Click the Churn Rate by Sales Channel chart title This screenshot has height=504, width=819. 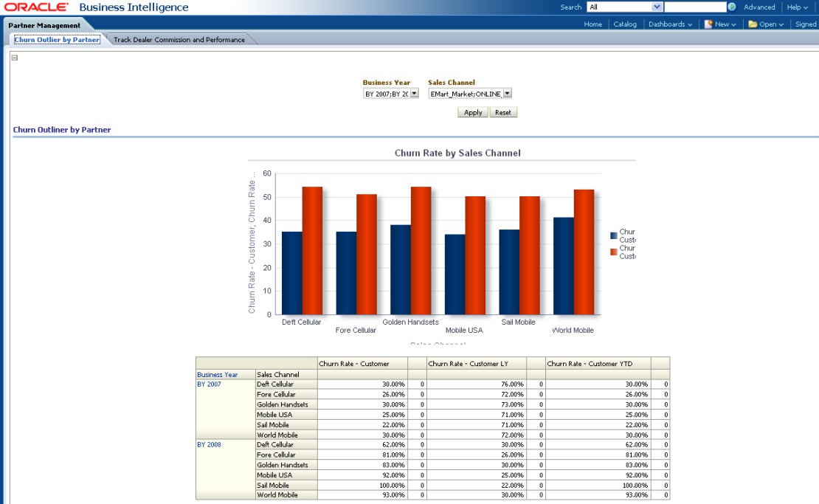point(457,153)
